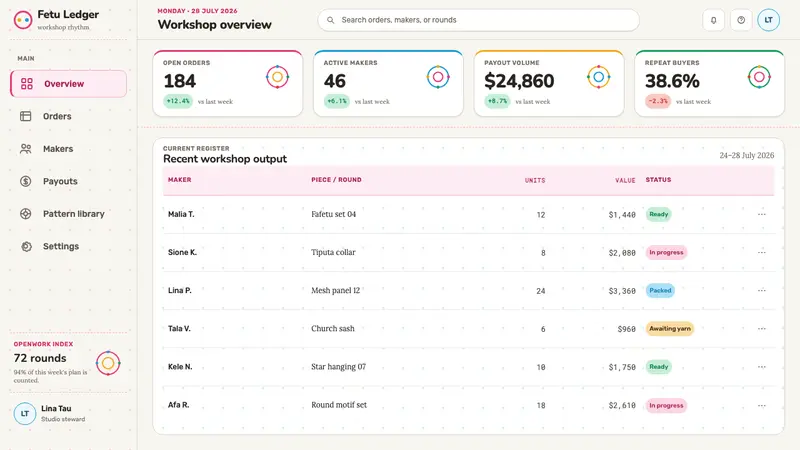This screenshot has height=450, width=800.
Task: Open row actions menu for Kele N.
Action: click(x=762, y=367)
